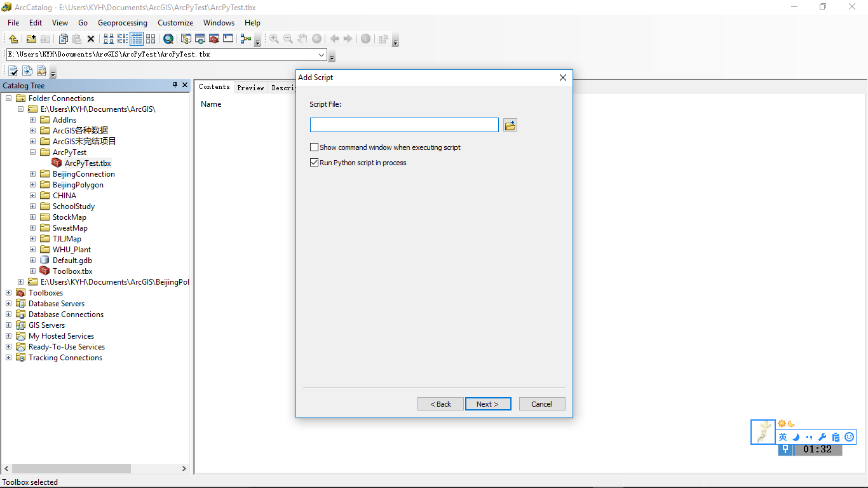This screenshot has width=868, height=488.
Task: Click the sun icon above the IME bar
Action: point(782,424)
